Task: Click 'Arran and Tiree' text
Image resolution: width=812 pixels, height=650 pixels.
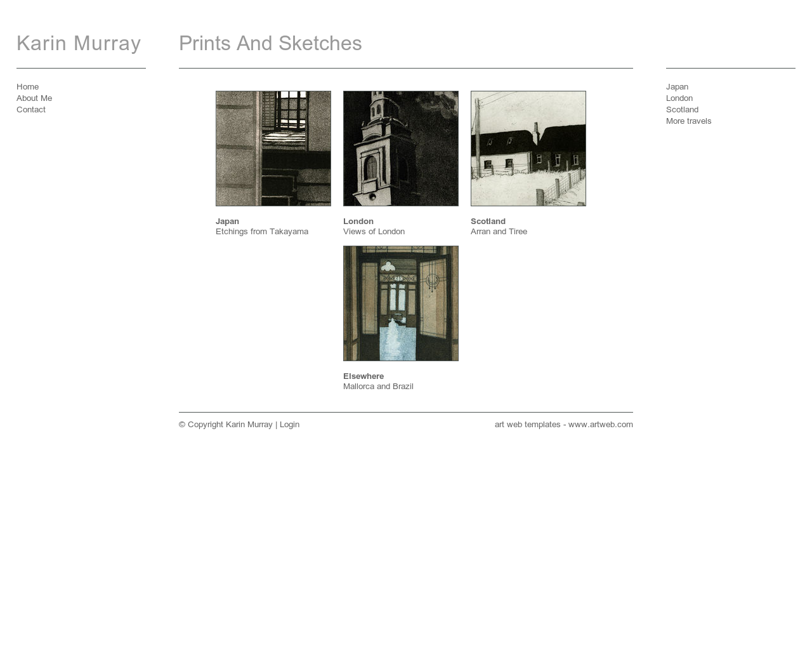Action: 499,232
